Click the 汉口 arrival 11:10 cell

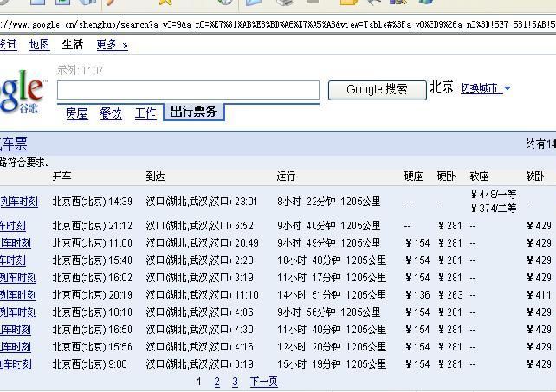pos(202,295)
